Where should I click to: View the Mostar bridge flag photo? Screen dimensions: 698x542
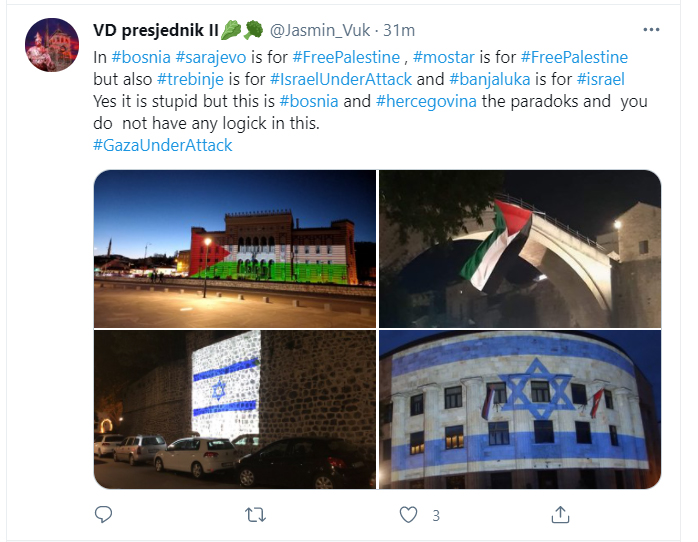520,249
